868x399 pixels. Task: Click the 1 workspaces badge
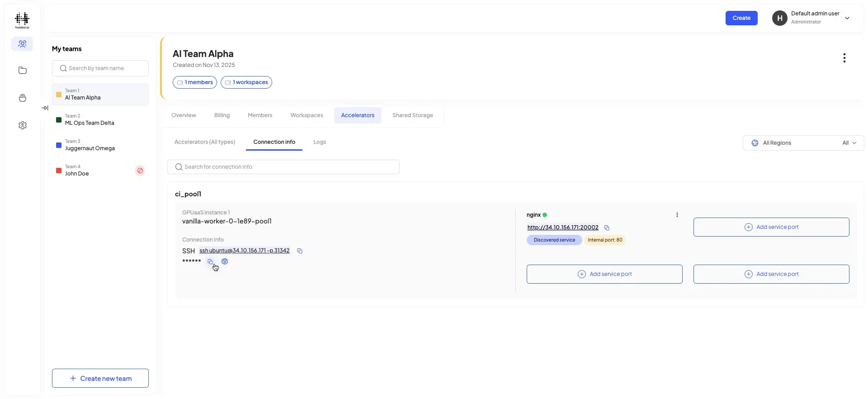[x=246, y=82]
